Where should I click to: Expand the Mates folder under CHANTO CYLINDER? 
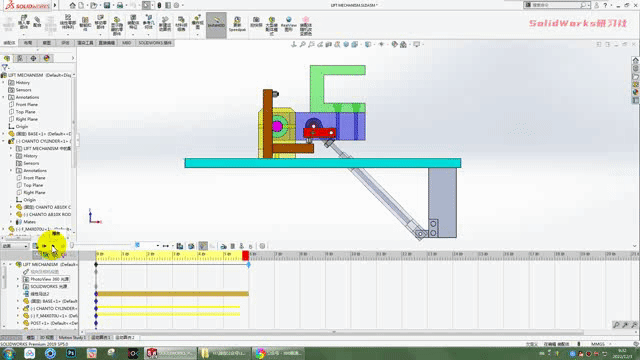click(x=11, y=222)
